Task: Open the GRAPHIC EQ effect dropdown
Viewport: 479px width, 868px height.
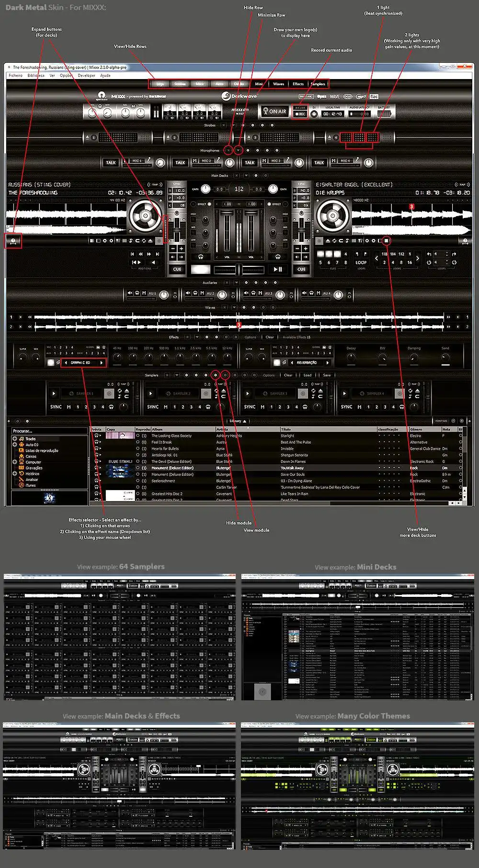Action: point(80,363)
